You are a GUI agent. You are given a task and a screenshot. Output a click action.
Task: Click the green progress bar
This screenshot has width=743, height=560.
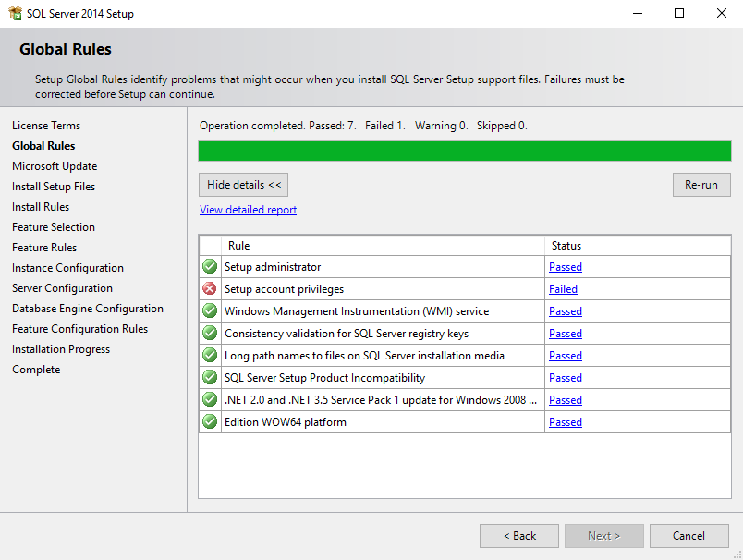464,152
